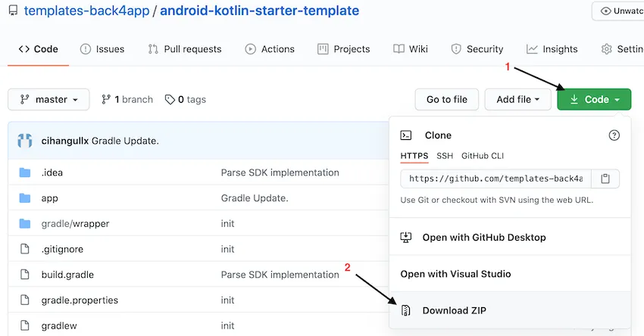This screenshot has height=336, width=644.
Task: Open the gradle/wrapper folder
Action: tap(76, 223)
